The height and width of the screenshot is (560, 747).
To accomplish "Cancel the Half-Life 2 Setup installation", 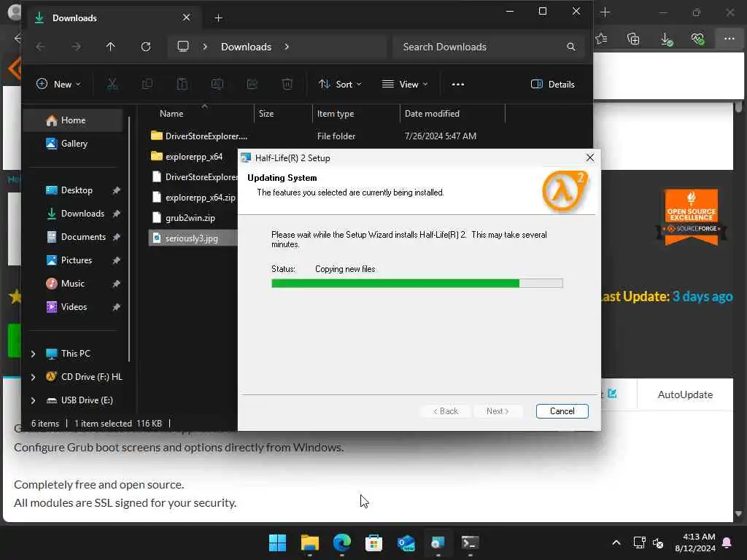I will tap(562, 411).
